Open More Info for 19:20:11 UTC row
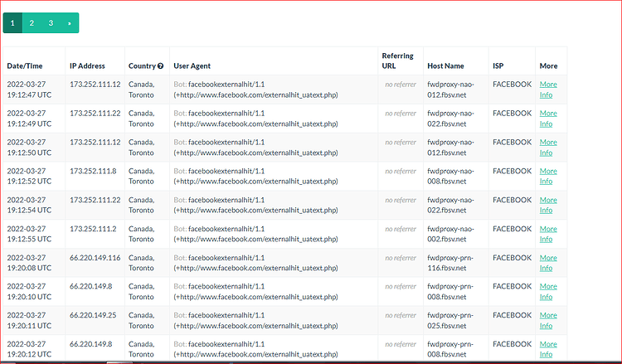This screenshot has height=364, width=622. coord(548,320)
